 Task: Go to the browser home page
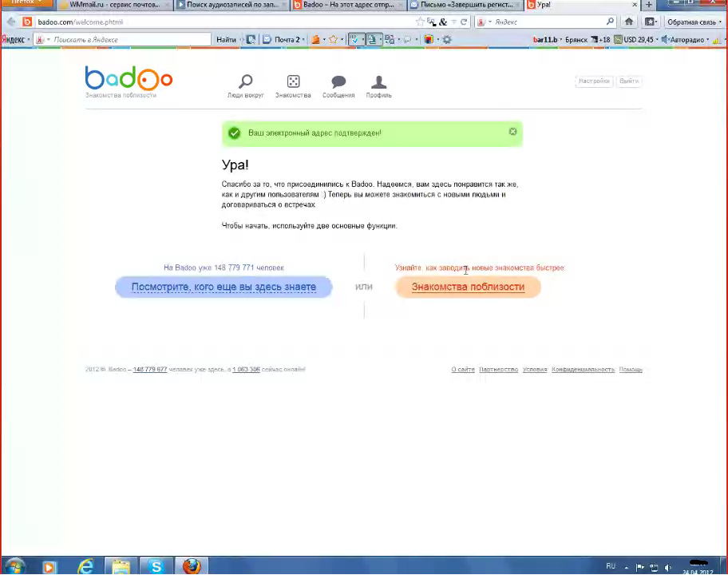pyautogui.click(x=629, y=22)
